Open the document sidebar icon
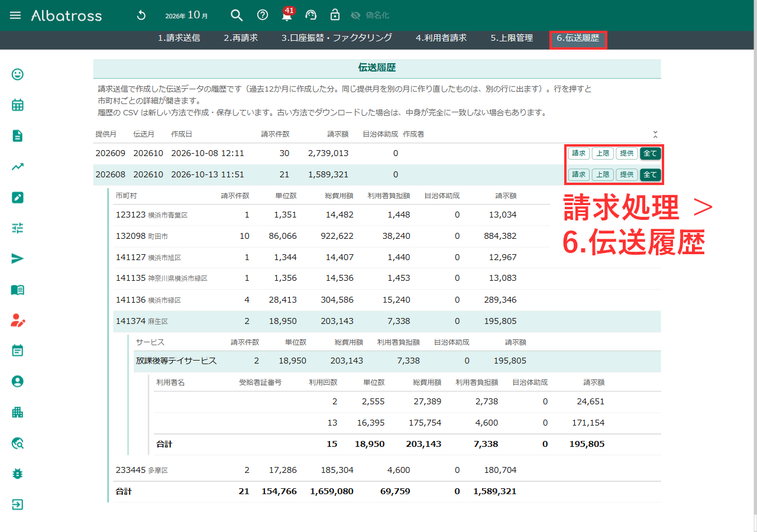Screen dimensions: 757x532 pyautogui.click(x=18, y=136)
